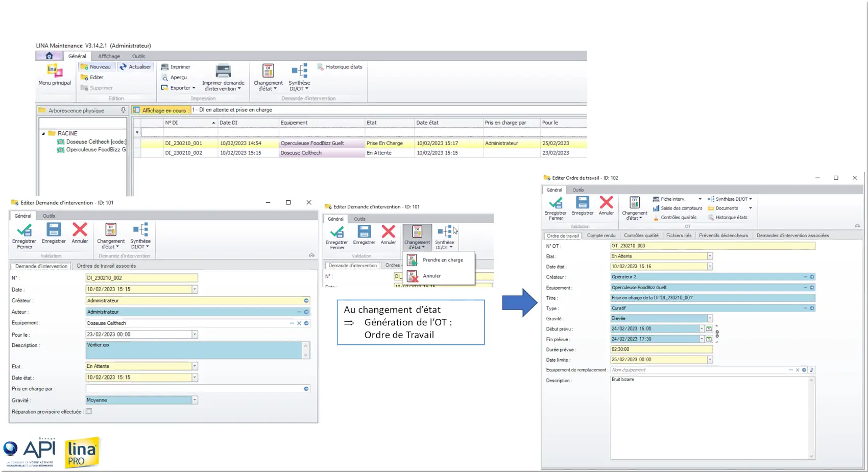Image resolution: width=868 pixels, height=472 pixels.
Task: Open Date état dropdown in DI editor
Action: pyautogui.click(x=195, y=377)
